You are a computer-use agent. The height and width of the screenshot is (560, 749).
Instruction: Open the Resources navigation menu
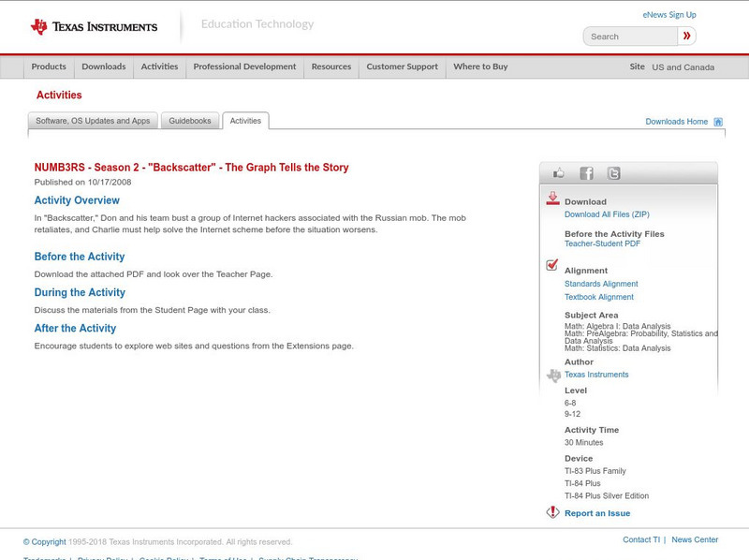coord(331,66)
